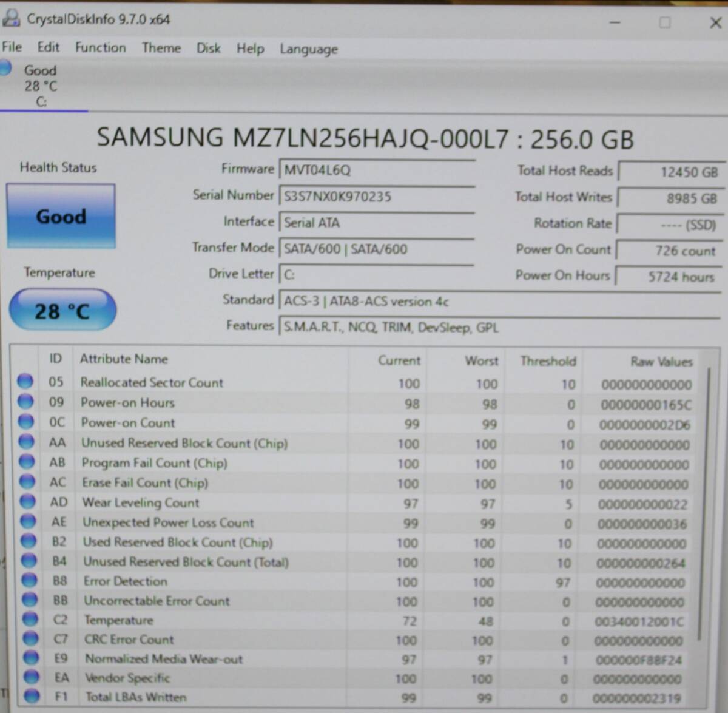Click status icon for Reallocated Sector Count
The image size is (728, 713).
25,381
